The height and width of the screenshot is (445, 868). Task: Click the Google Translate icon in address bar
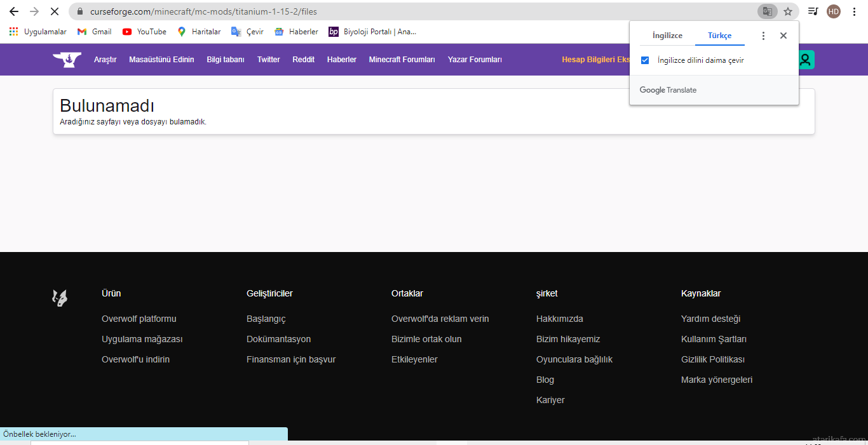768,11
